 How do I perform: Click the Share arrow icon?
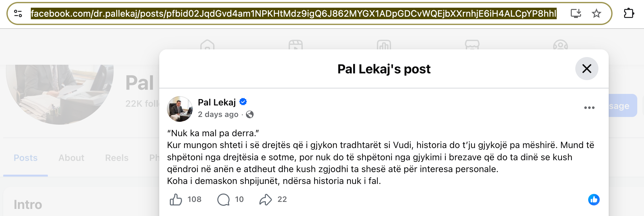[265, 199]
